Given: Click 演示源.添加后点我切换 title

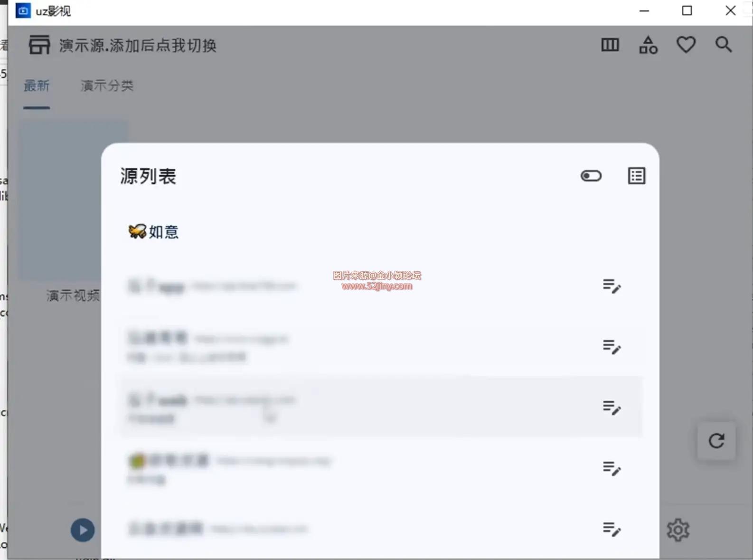Looking at the screenshot, I should (138, 46).
